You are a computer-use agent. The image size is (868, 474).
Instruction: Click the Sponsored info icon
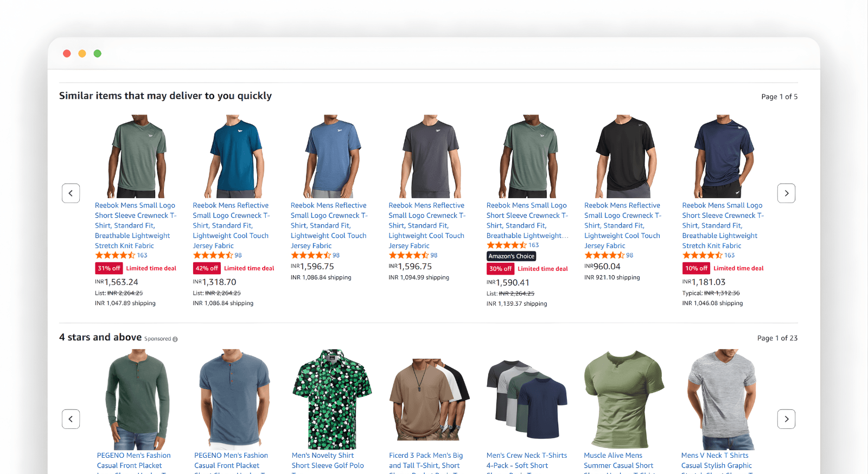click(x=175, y=339)
